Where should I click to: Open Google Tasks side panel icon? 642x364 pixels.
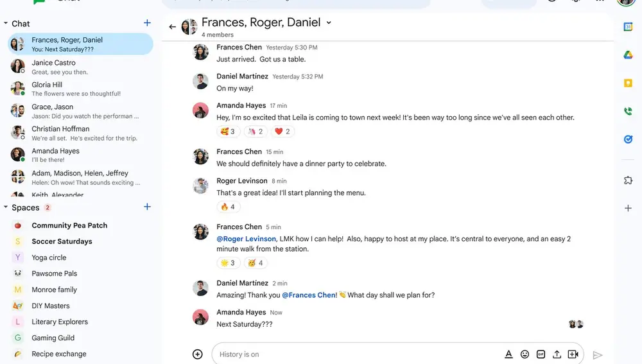point(628,139)
